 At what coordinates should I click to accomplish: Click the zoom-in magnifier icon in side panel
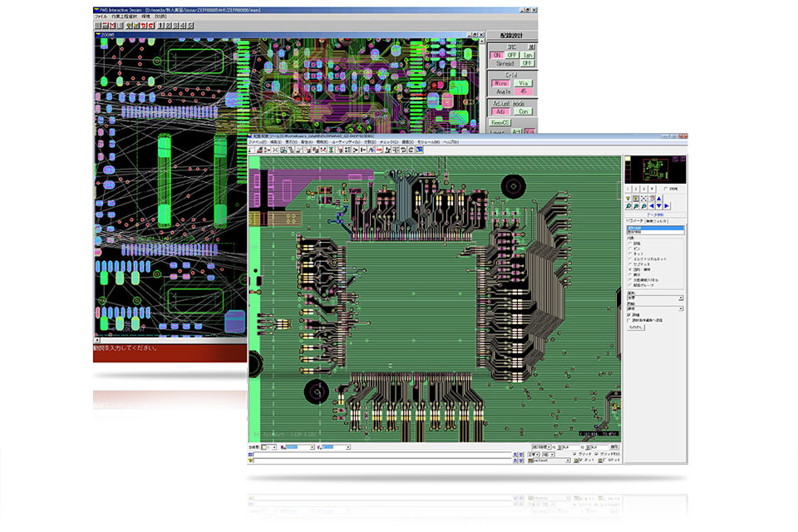click(630, 206)
